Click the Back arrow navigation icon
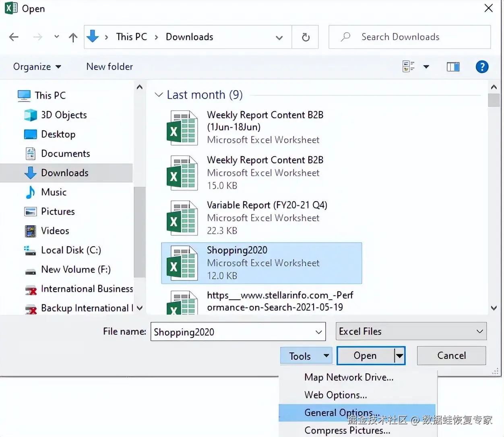 (x=14, y=37)
